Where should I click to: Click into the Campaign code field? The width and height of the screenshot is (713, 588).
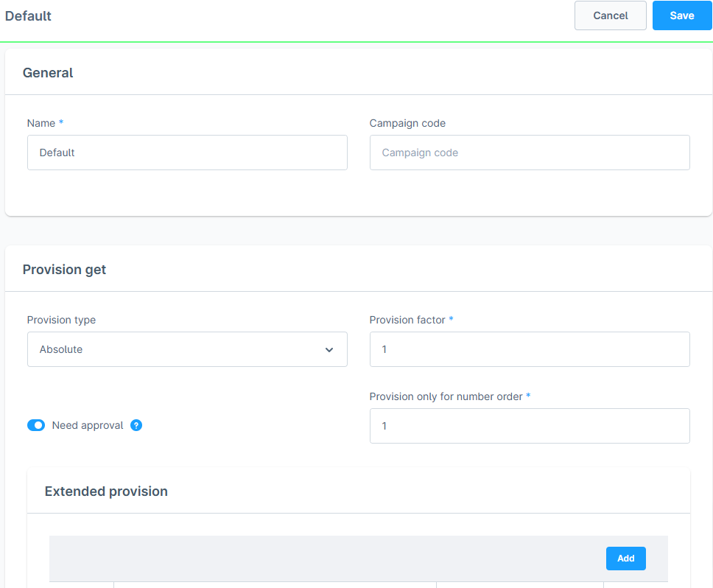tap(530, 153)
